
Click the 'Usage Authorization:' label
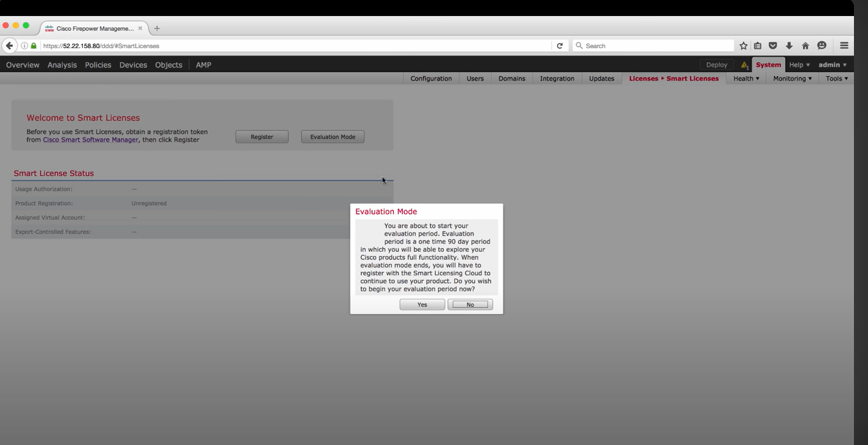coord(43,189)
